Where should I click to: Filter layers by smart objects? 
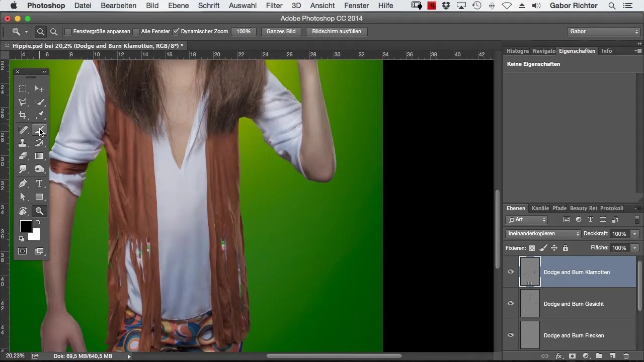click(x=615, y=220)
